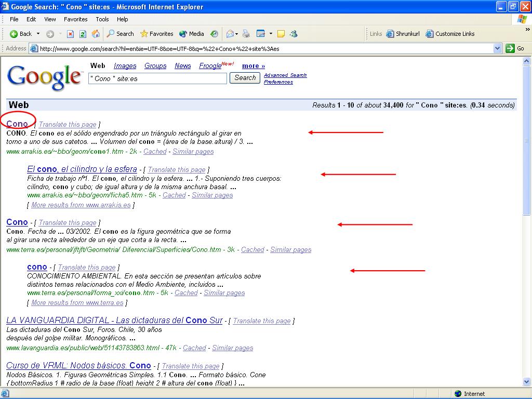
Task: Open the Favorites menu in menu bar
Action: click(x=75, y=19)
